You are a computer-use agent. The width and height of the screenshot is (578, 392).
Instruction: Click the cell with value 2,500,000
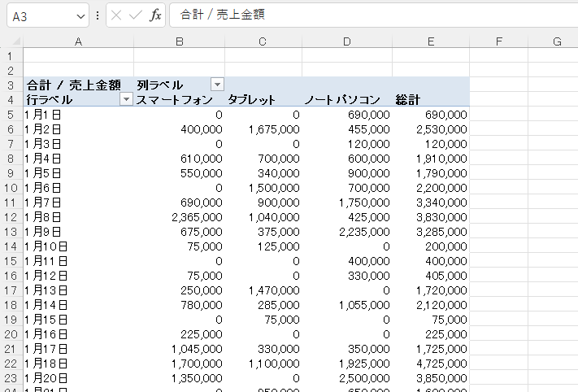347,378
